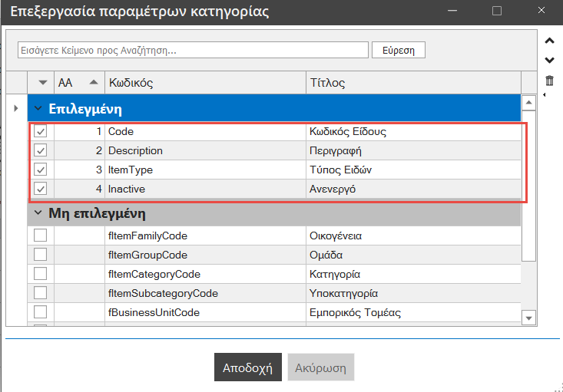Select the fBusinessUnitCode cell

click(205, 312)
